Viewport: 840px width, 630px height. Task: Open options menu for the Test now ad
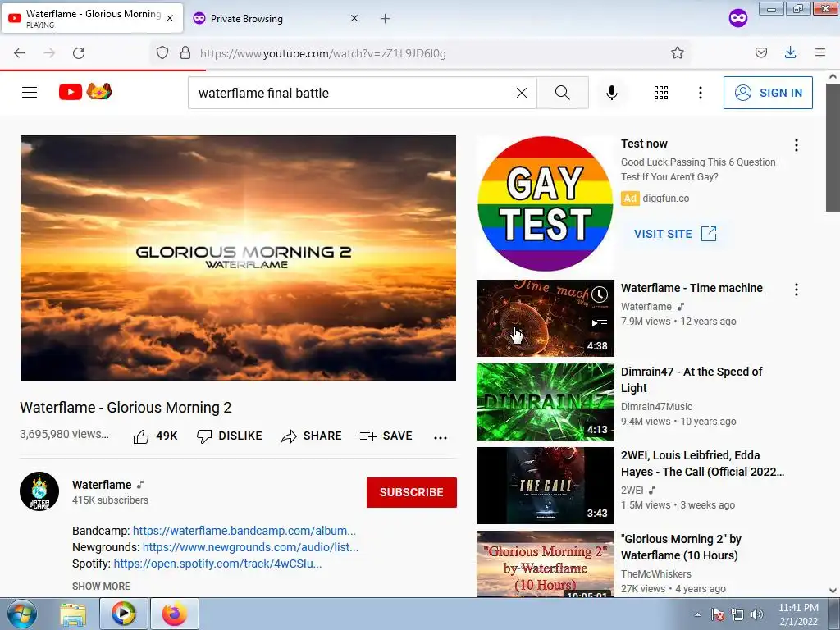797,145
